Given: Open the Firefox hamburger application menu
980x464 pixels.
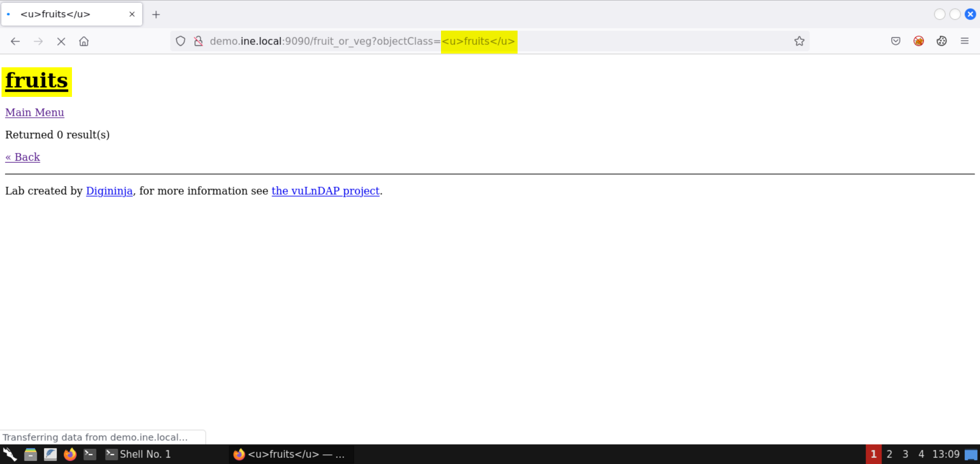Looking at the screenshot, I should pyautogui.click(x=965, y=41).
